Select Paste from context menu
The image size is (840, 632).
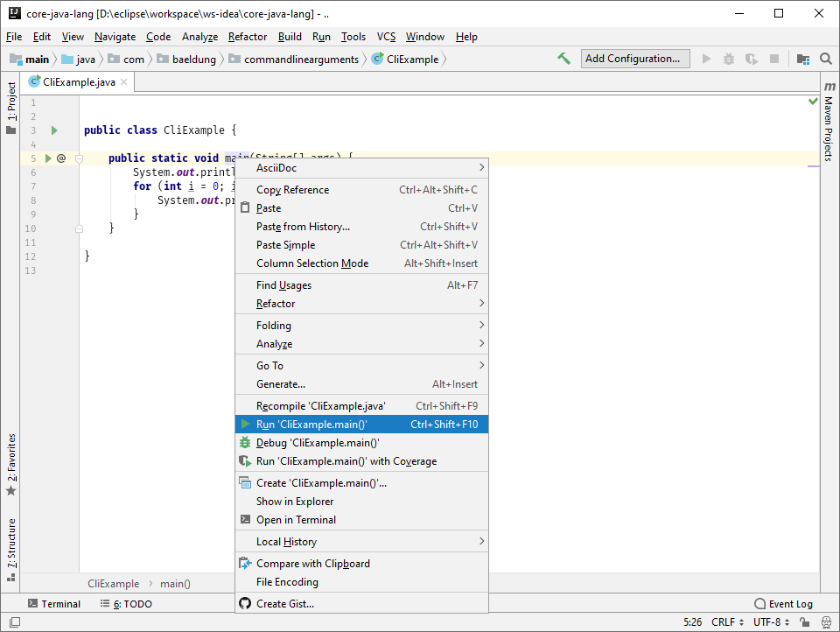click(x=362, y=208)
